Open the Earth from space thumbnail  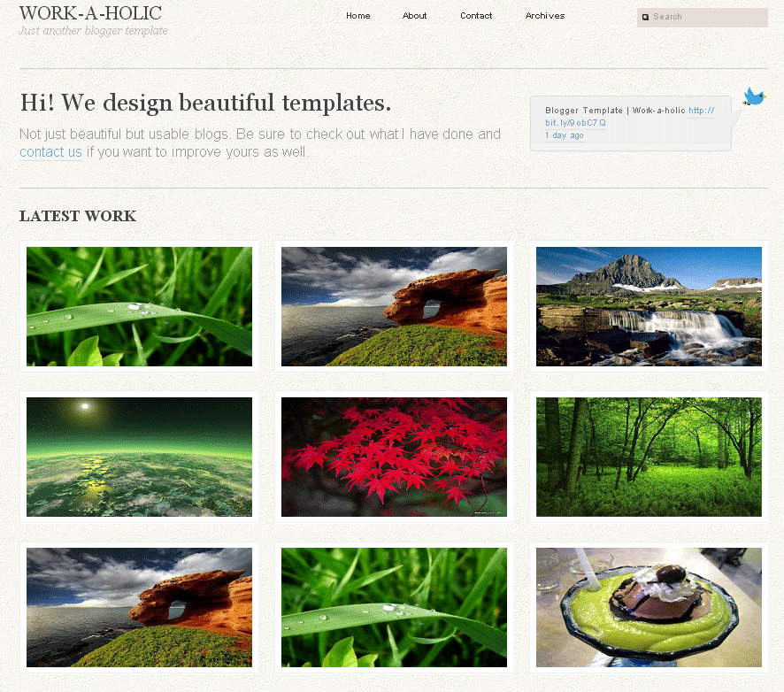pyautogui.click(x=139, y=457)
